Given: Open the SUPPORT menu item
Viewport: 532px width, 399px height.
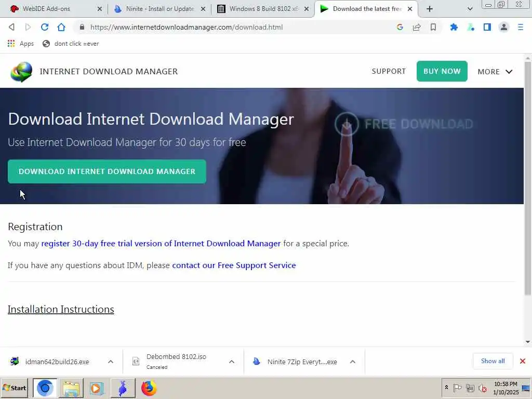Looking at the screenshot, I should pos(389,71).
